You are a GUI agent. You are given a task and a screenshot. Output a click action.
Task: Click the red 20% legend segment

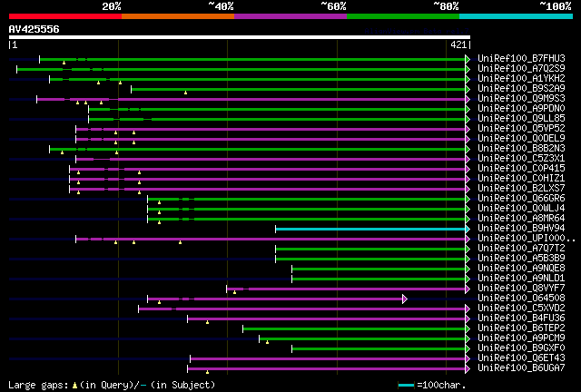click(65, 16)
